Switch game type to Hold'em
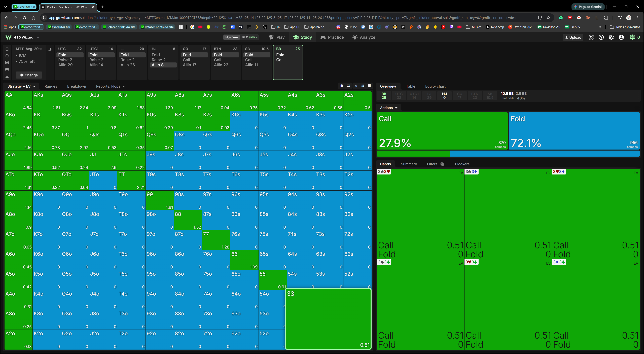This screenshot has width=644, height=354. pos(232,37)
